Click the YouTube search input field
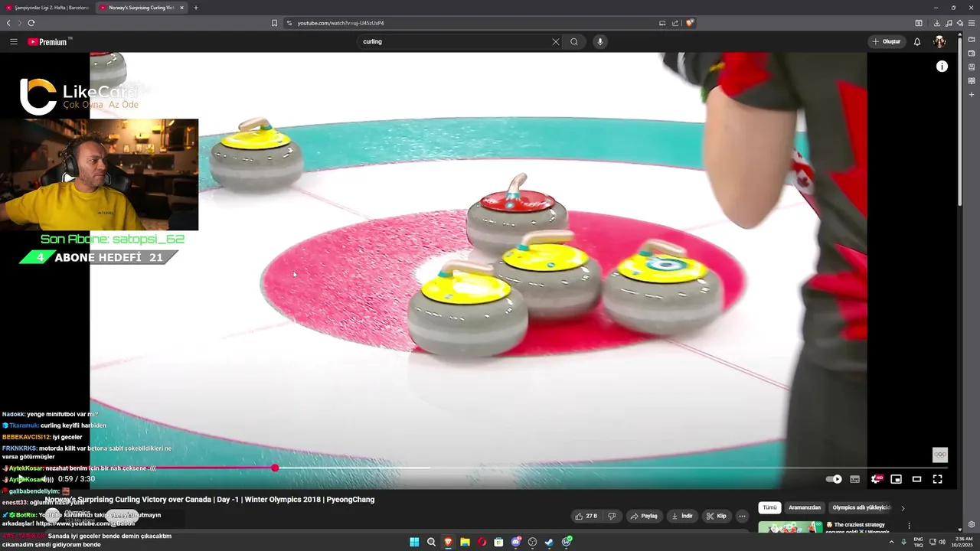The height and width of the screenshot is (551, 980). pos(455,41)
